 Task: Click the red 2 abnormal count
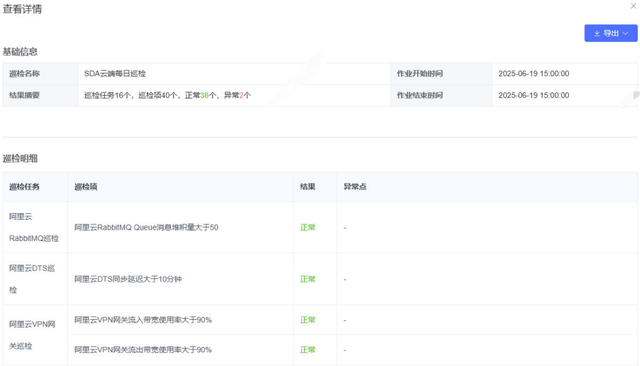[241, 95]
